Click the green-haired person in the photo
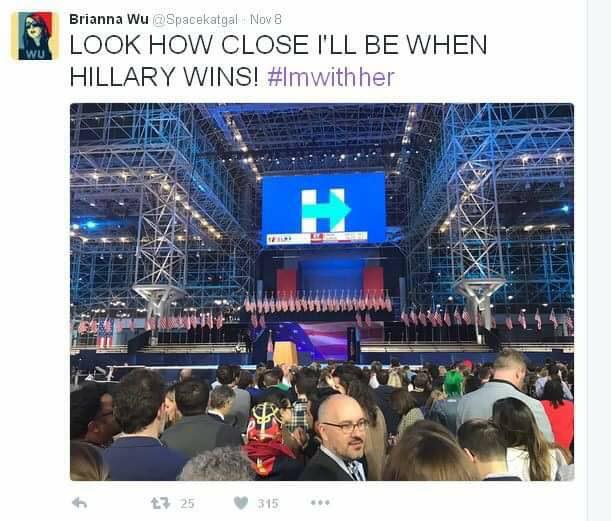Image resolution: width=611 pixels, height=521 pixels. pos(453,384)
